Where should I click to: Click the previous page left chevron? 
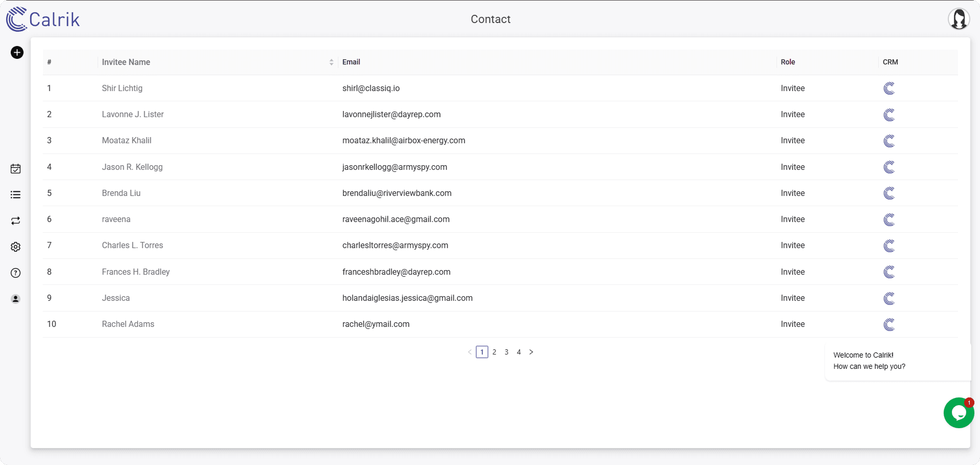click(x=470, y=352)
